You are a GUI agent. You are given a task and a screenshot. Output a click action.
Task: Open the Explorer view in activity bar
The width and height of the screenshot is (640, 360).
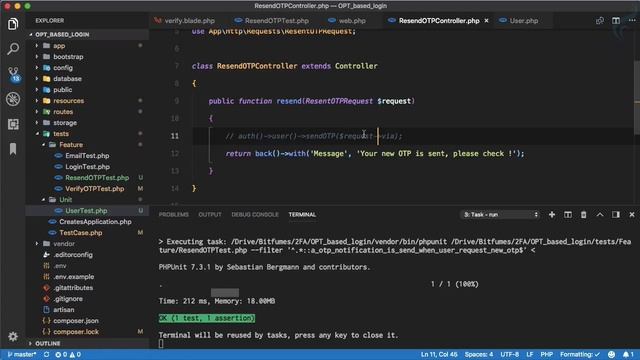13,24
